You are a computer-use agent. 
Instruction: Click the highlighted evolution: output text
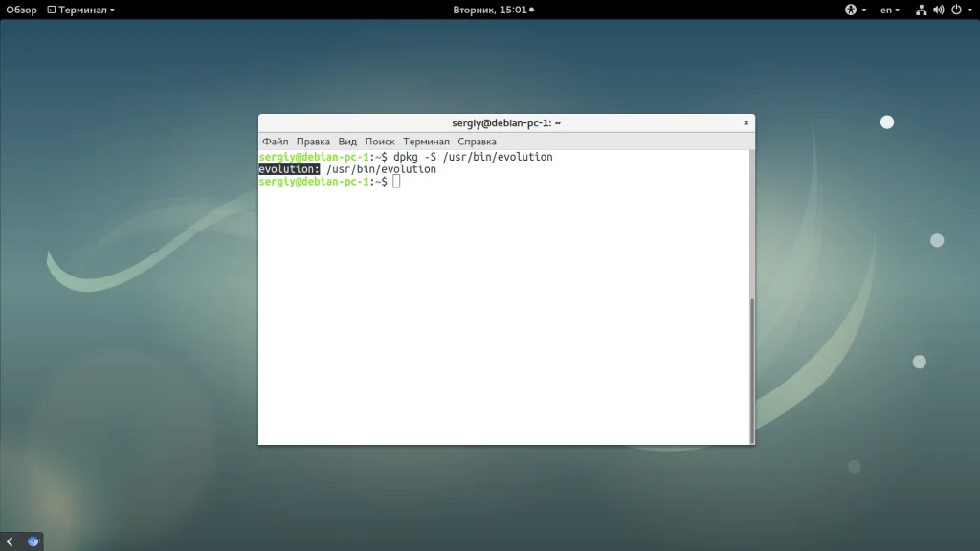(288, 169)
